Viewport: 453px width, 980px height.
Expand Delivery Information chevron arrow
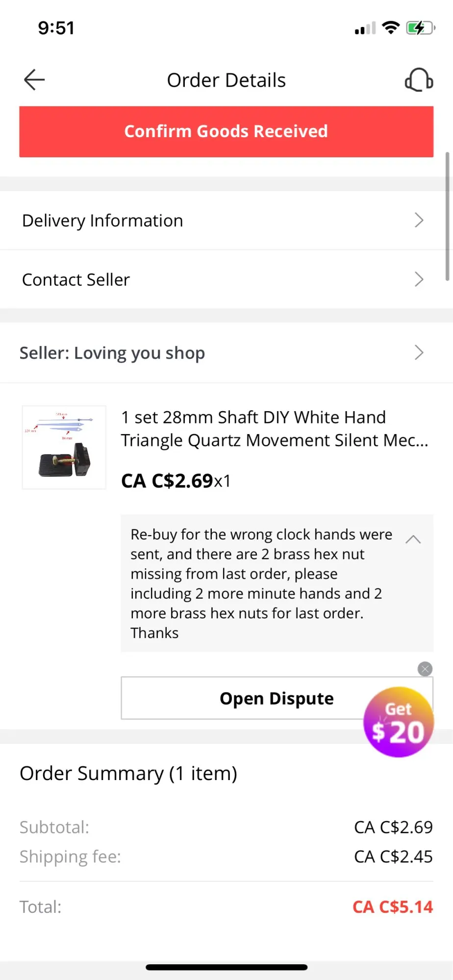point(419,220)
